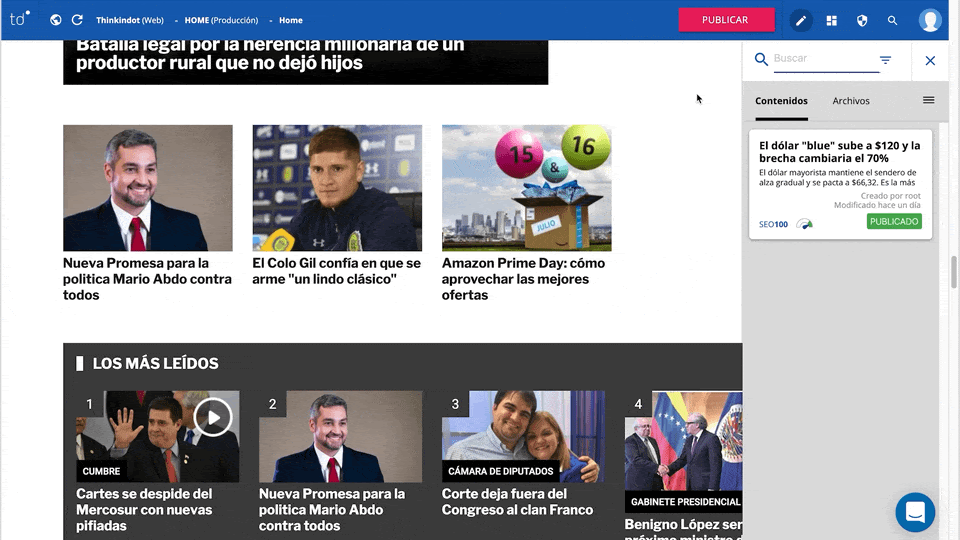Select the Contenidos tab
This screenshot has height=540, width=960.
pyautogui.click(x=781, y=101)
